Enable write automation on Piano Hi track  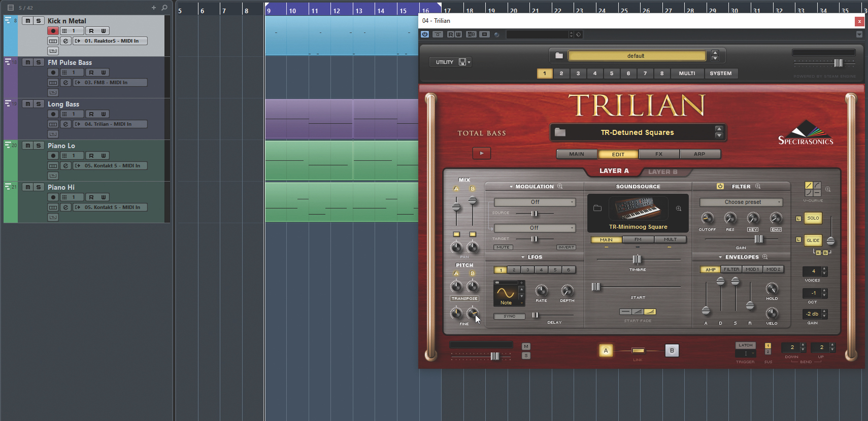coord(104,197)
